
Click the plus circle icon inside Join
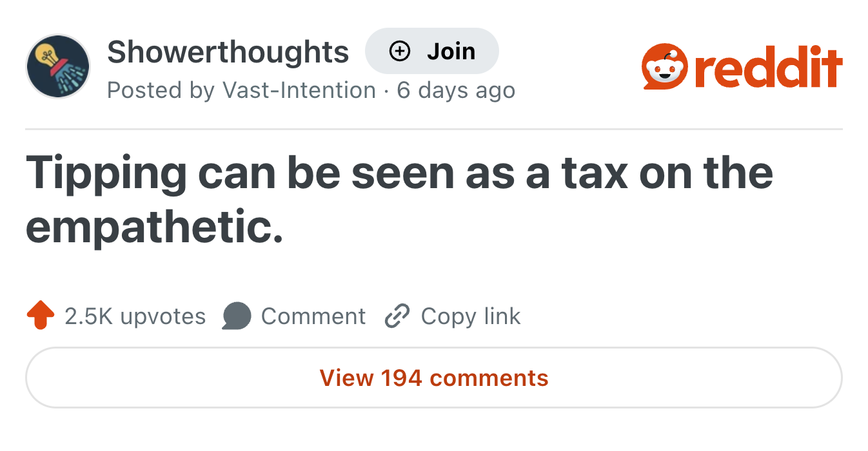tap(400, 51)
